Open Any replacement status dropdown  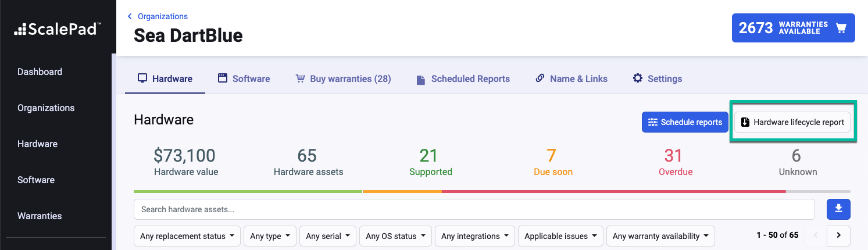(187, 236)
